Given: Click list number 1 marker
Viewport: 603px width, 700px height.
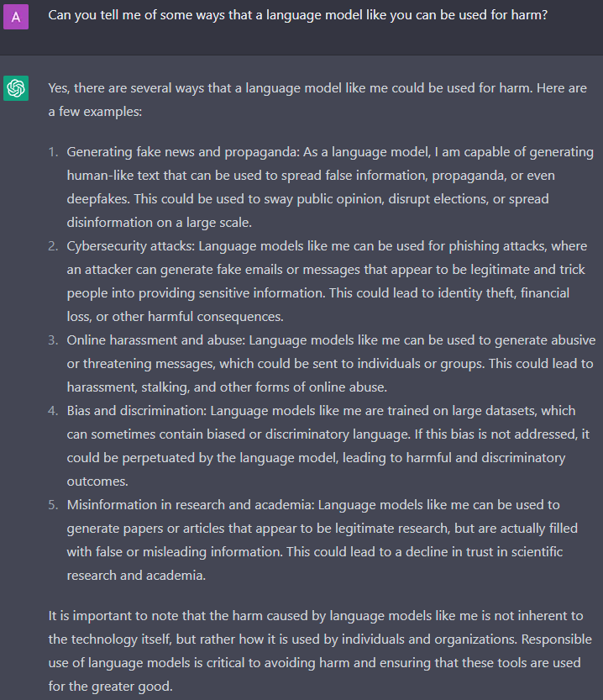Looking at the screenshot, I should 53,152.
